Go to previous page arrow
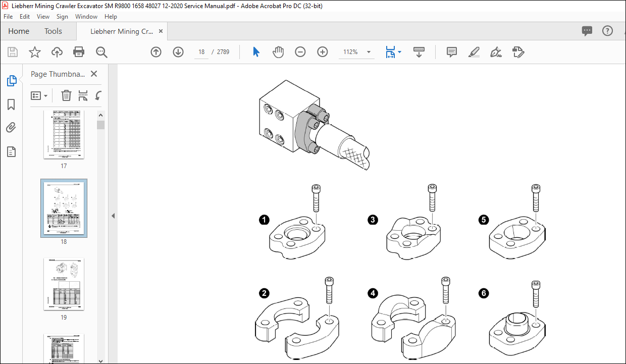This screenshot has height=364, width=626. 156,52
